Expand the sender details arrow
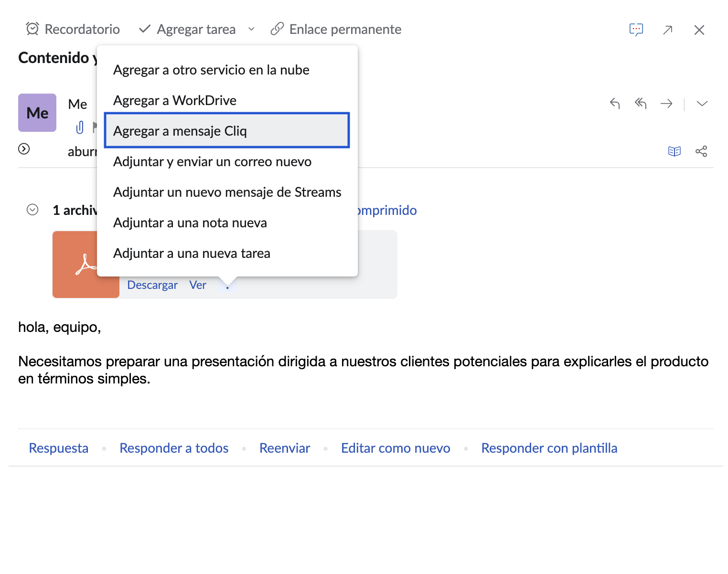The width and height of the screenshot is (728, 574). pyautogui.click(x=24, y=149)
